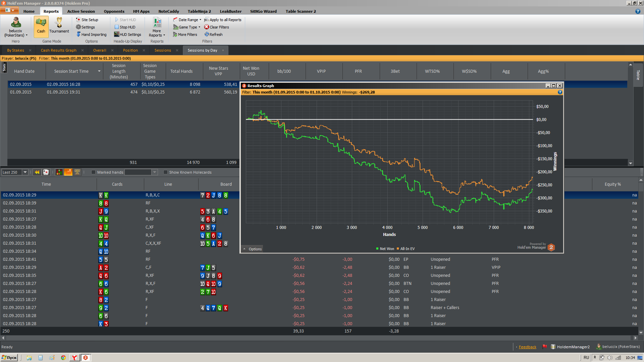Select the 01.09.2015 session row
The height and width of the screenshot is (362, 644).
[123, 92]
